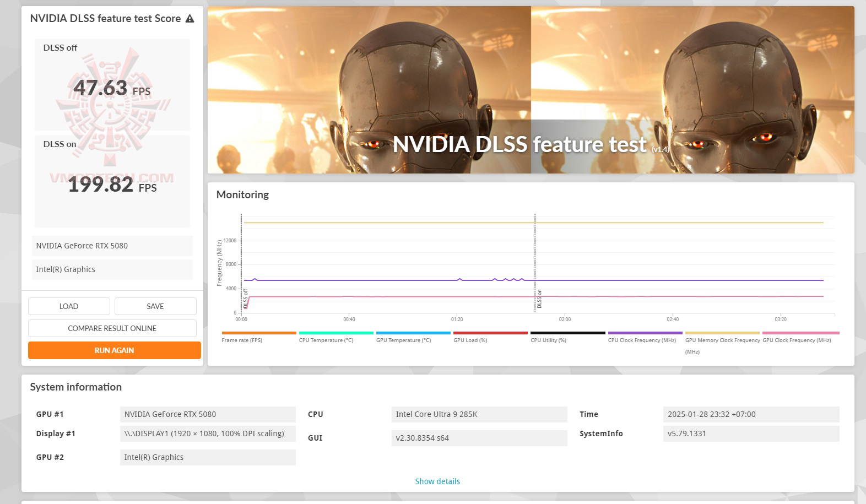Click the NVIDIA DLSS feature test Score heading
866x504 pixels.
coord(105,18)
